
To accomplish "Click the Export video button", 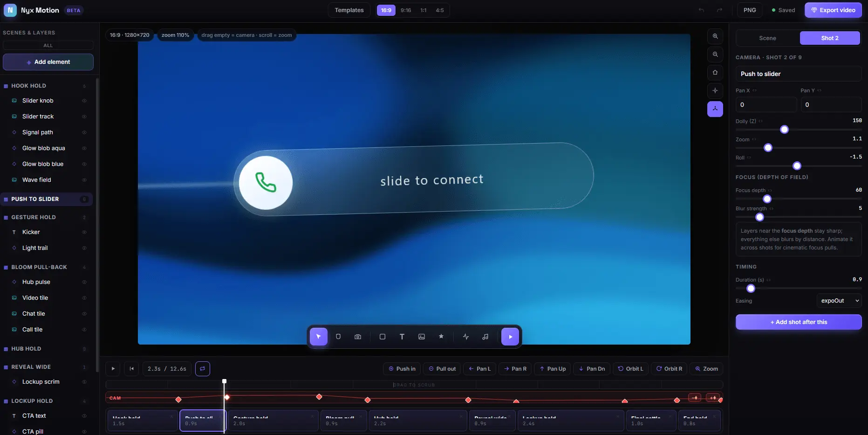I will click(833, 10).
